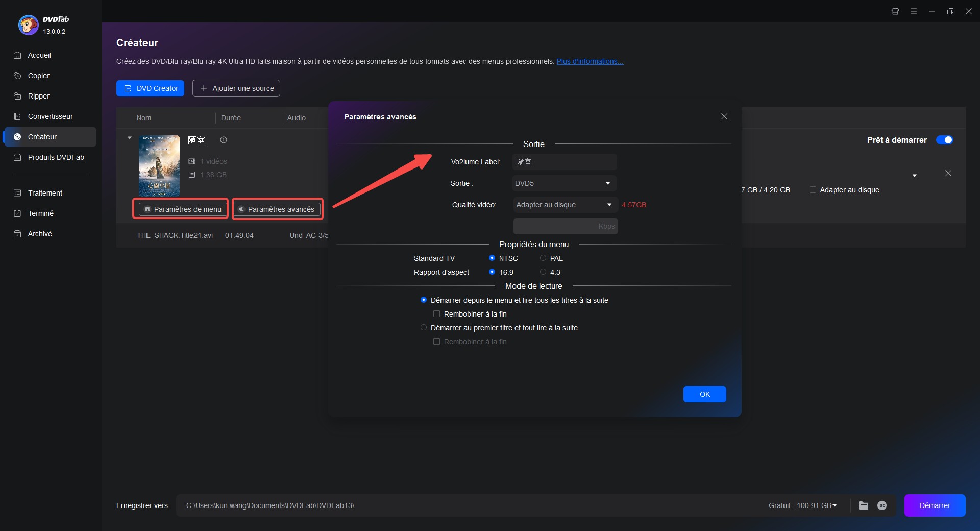Select Démarrer au premier titre option
The image size is (980, 531).
point(424,328)
